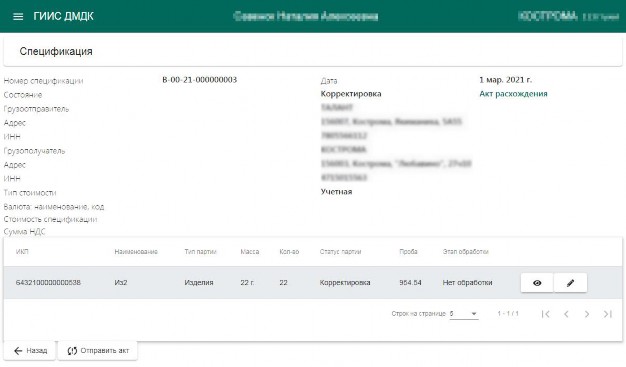The image size is (626, 367).
Task: Click the Тип партии column header
Action: pos(200,252)
